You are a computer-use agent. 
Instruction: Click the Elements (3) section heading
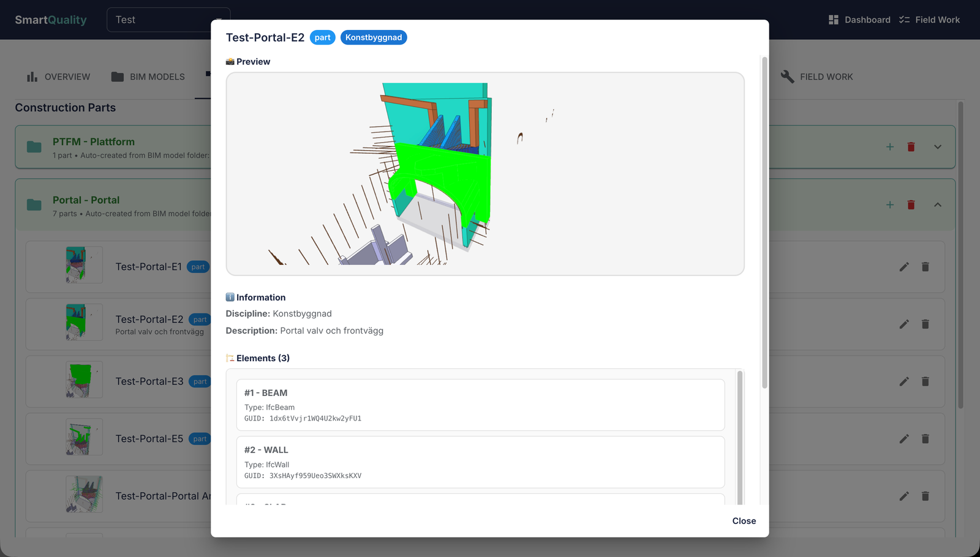[x=263, y=358]
